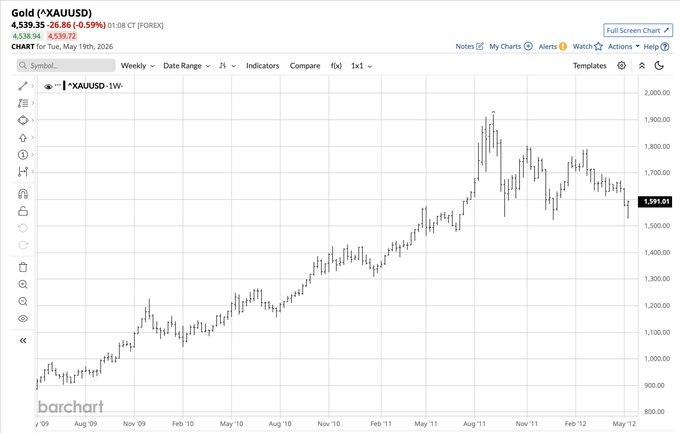Click the redo arrow icon
The image size is (680, 433).
click(x=23, y=245)
